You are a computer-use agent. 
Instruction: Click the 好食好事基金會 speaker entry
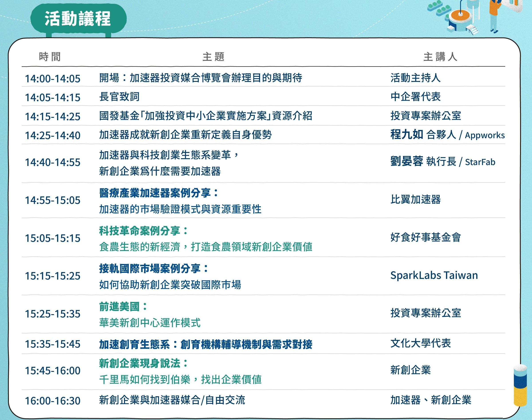click(x=426, y=237)
